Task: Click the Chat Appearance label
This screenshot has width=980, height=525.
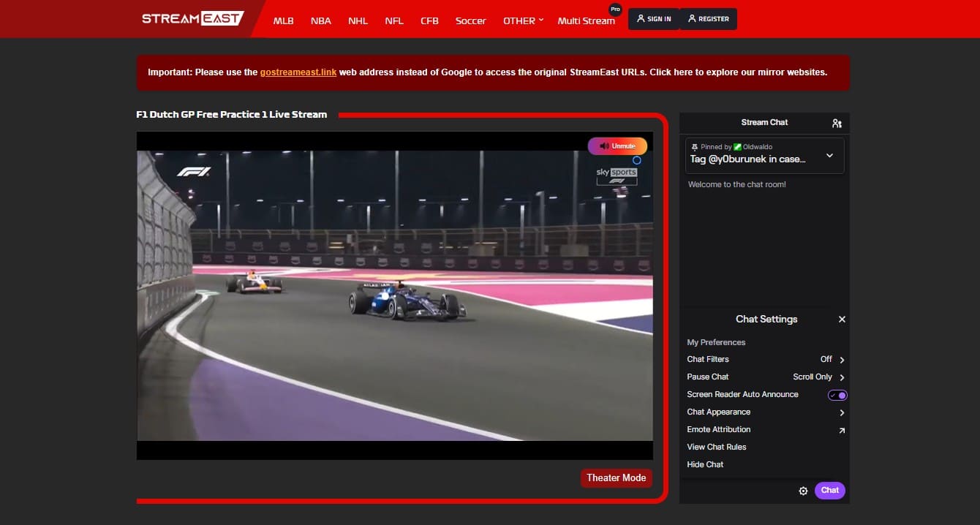Action: tap(719, 412)
